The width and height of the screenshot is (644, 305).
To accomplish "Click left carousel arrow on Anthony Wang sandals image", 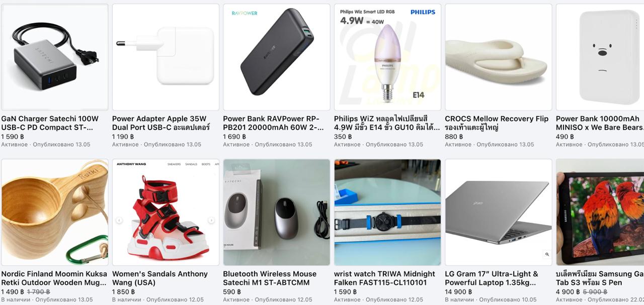I will 119,220.
